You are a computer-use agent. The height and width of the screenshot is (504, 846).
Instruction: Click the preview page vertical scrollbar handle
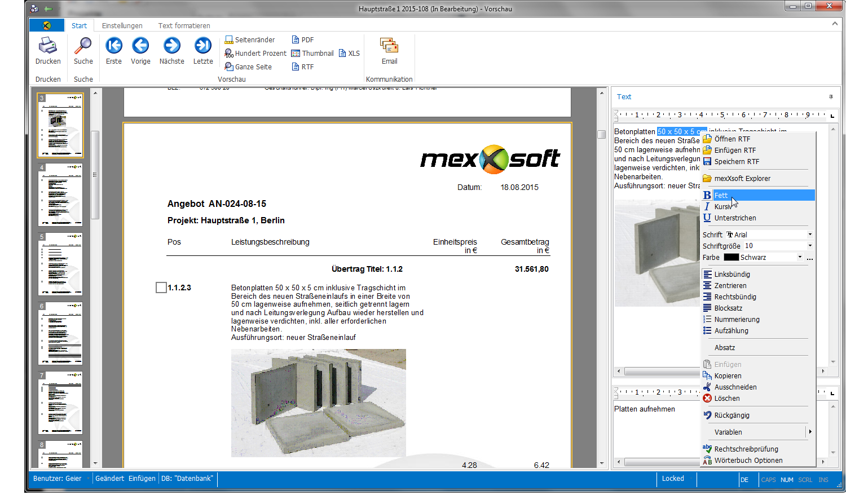point(601,134)
